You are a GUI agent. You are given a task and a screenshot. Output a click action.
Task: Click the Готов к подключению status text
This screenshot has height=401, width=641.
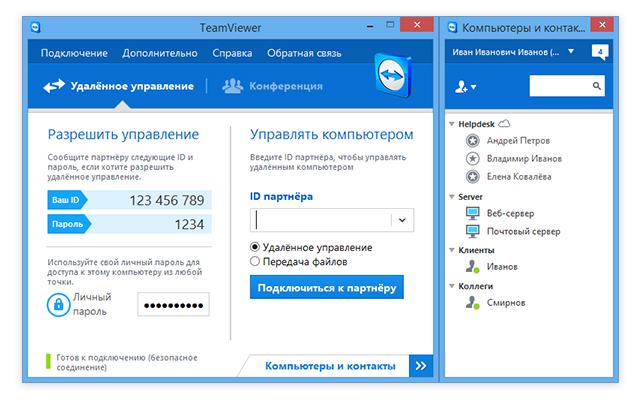pos(127,362)
